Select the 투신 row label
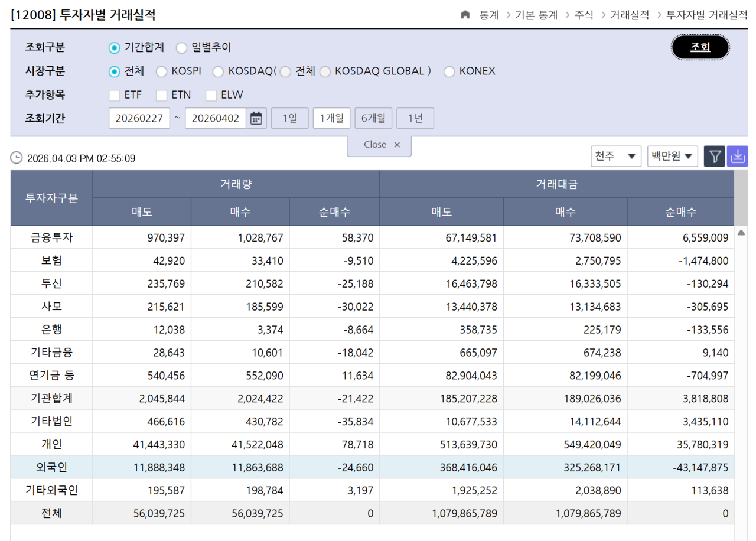 click(x=51, y=283)
